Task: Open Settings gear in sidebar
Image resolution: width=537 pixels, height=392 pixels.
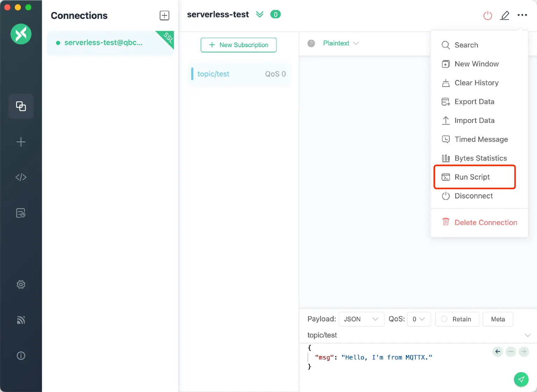Action: click(x=21, y=284)
